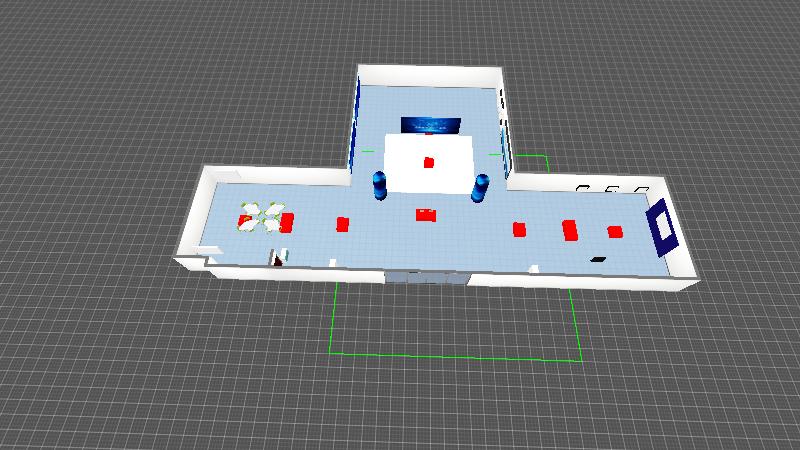Click the red box on the white stage

tap(429, 162)
